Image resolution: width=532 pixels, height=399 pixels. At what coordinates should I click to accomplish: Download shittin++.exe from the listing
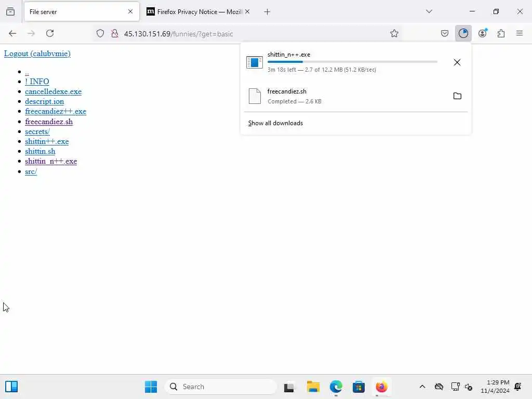point(47,141)
